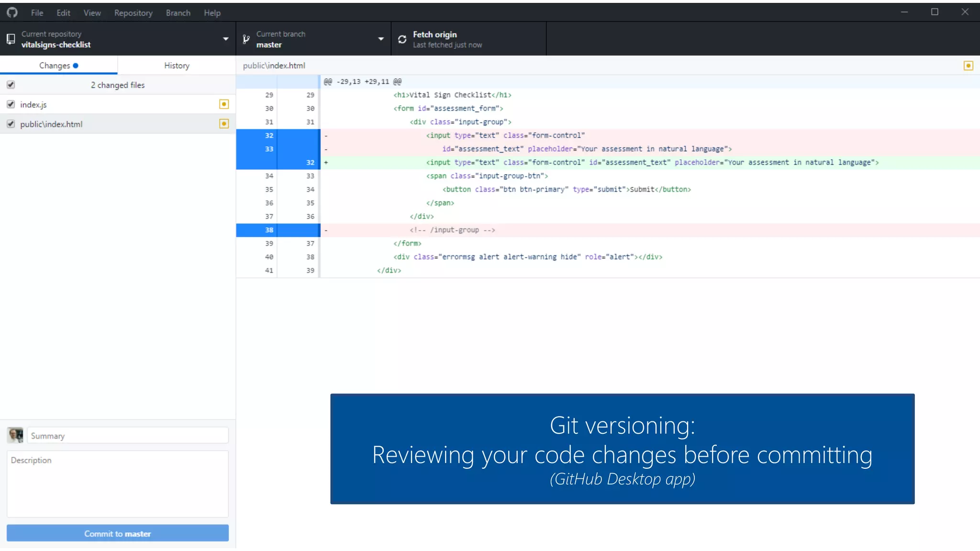Open the Current branch dropdown arrow

pyautogui.click(x=381, y=39)
